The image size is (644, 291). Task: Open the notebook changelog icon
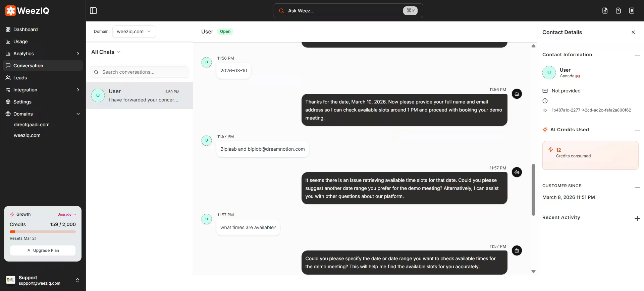click(x=632, y=11)
